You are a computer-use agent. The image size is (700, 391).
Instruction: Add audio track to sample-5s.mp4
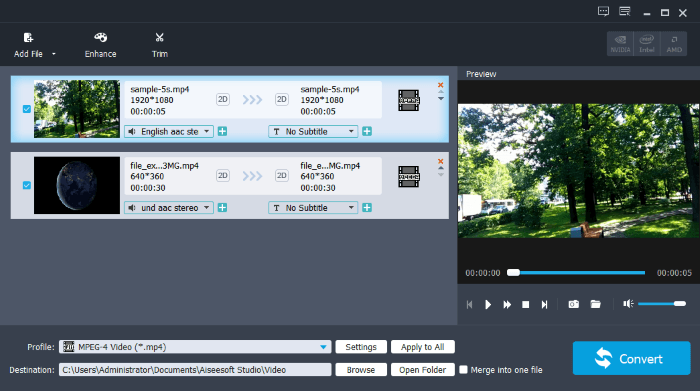point(222,131)
